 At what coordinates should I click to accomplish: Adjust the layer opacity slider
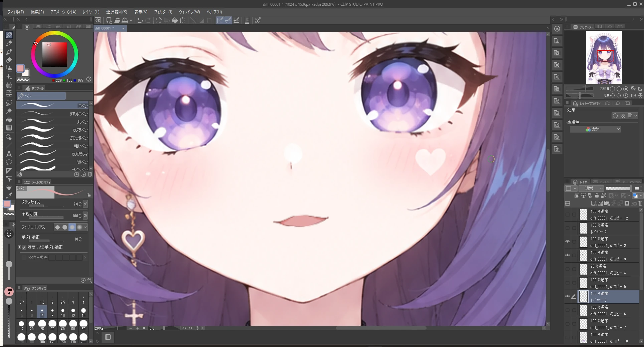pos(618,189)
